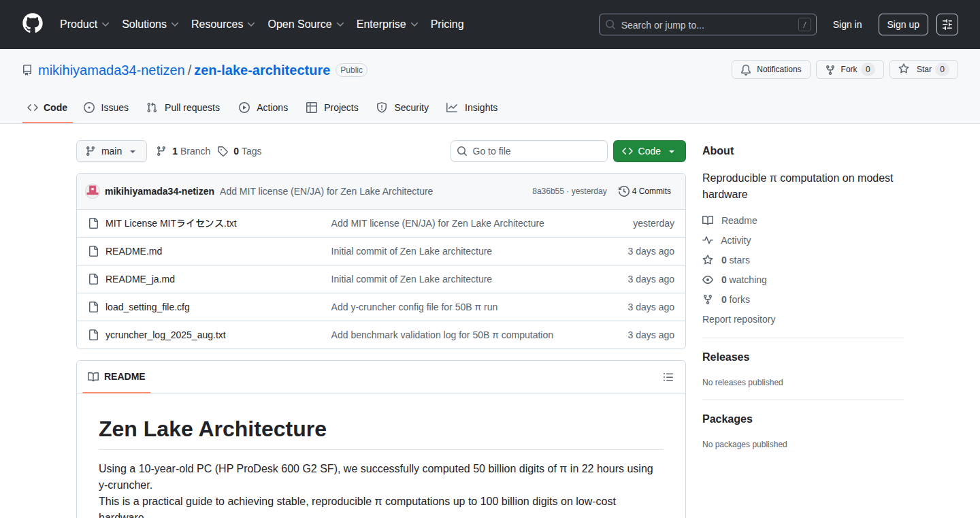
Task: Open the Packages heading link
Action: [728, 419]
